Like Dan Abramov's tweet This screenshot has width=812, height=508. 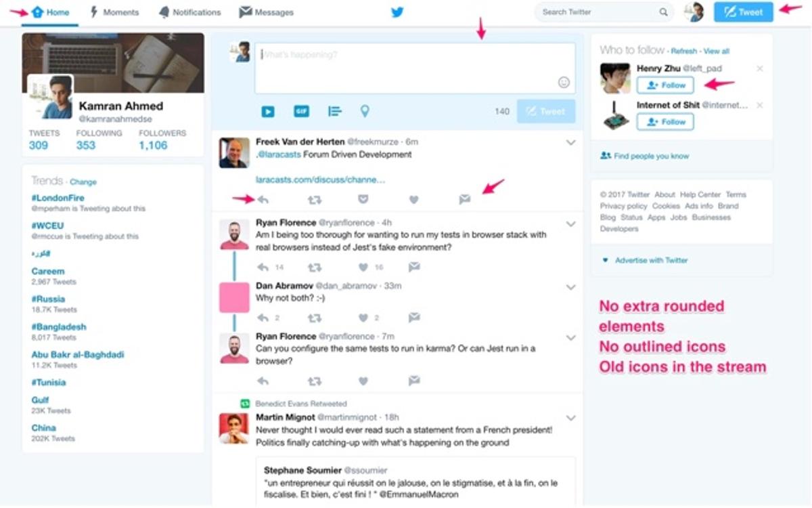pos(363,318)
